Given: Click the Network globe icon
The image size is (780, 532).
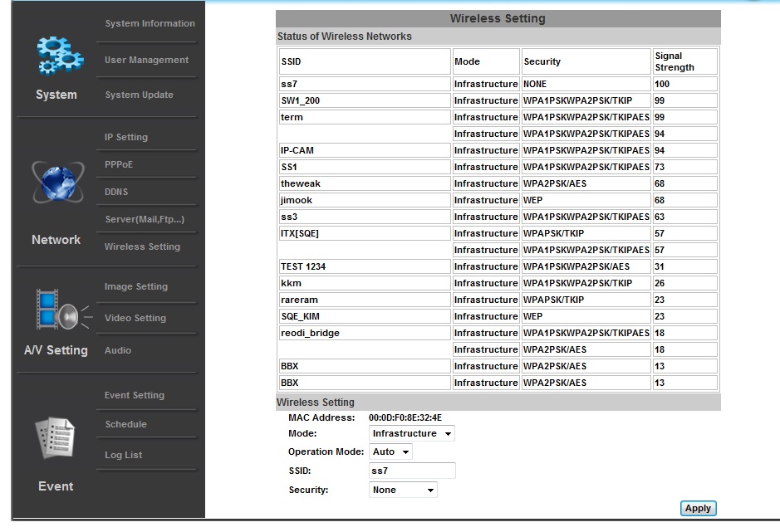Looking at the screenshot, I should point(56,182).
